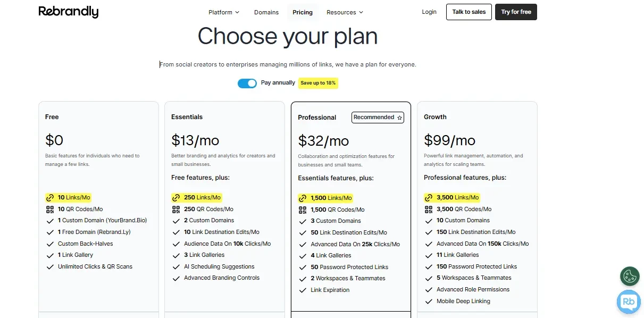The height and width of the screenshot is (318, 644).
Task: Click link icon beside 10 Links/Mo
Action: tap(50, 197)
